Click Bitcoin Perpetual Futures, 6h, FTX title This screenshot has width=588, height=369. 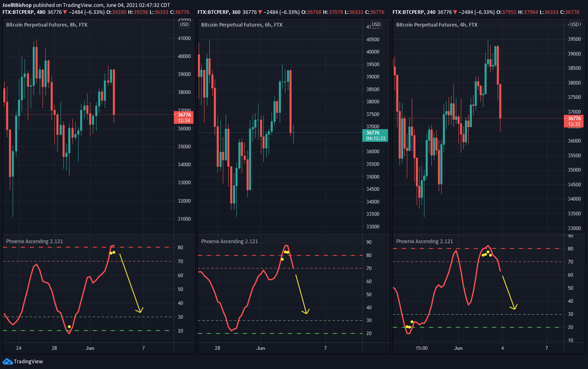pyautogui.click(x=242, y=25)
